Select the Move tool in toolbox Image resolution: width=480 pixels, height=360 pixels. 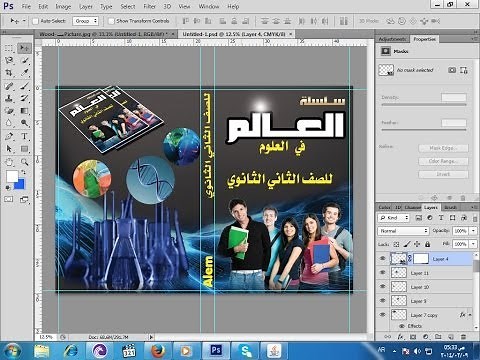[24, 48]
